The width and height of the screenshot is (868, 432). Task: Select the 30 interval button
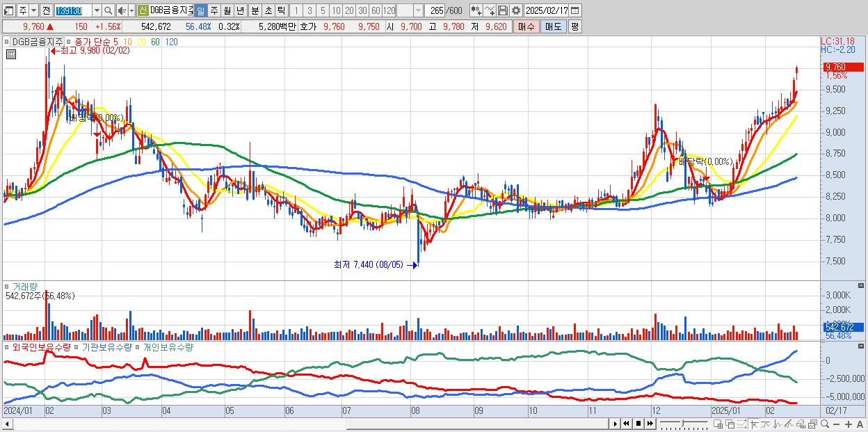click(362, 10)
